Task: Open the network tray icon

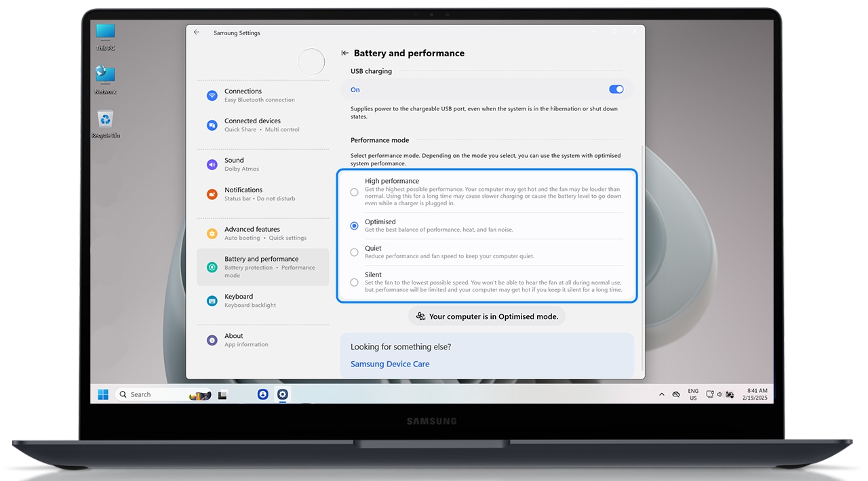Action: click(710, 394)
